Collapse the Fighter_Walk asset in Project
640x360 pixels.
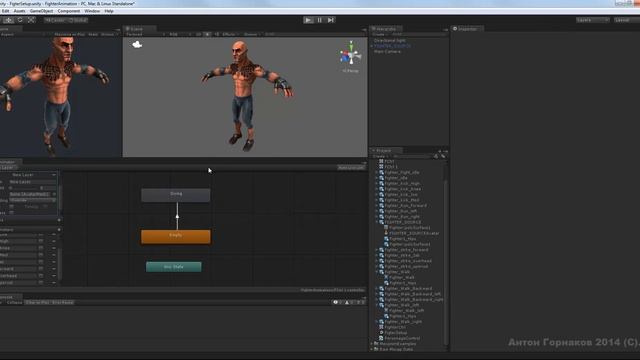[377, 272]
